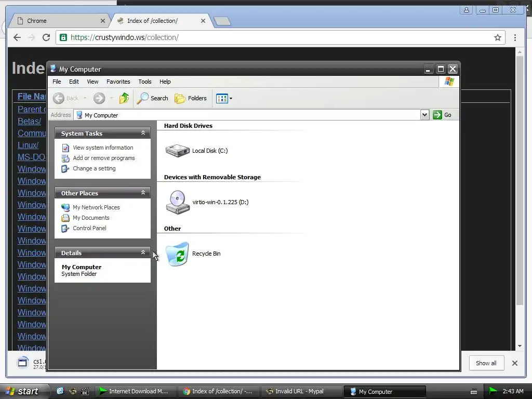Open My Network Places
Image resolution: width=532 pixels, height=399 pixels.
96,207
